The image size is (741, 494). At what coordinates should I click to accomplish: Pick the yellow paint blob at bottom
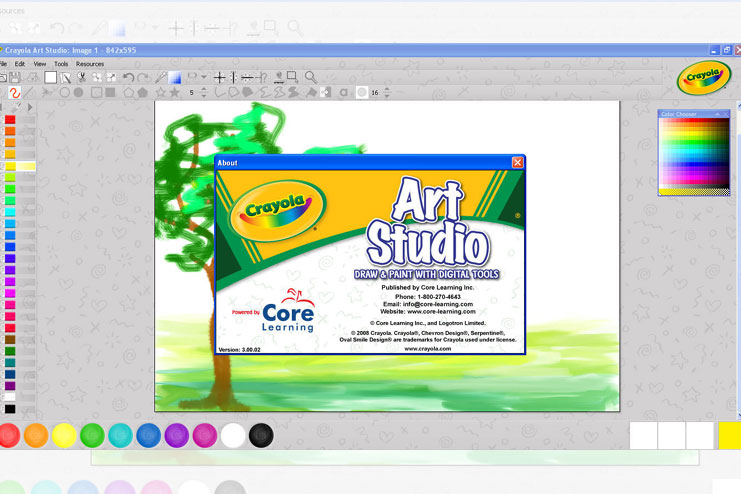tap(64, 435)
